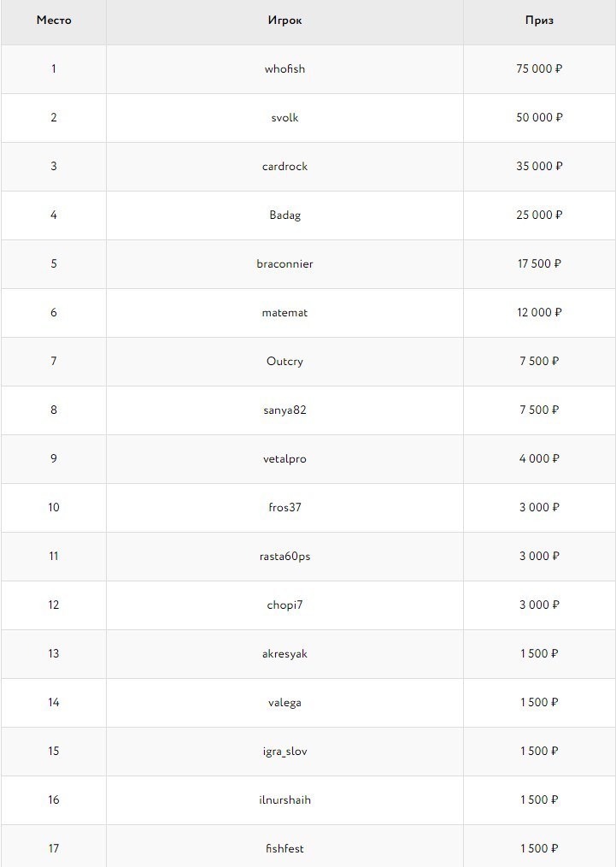The image size is (616, 867).
Task: Click the fishfest name in row 17
Action: [285, 849]
